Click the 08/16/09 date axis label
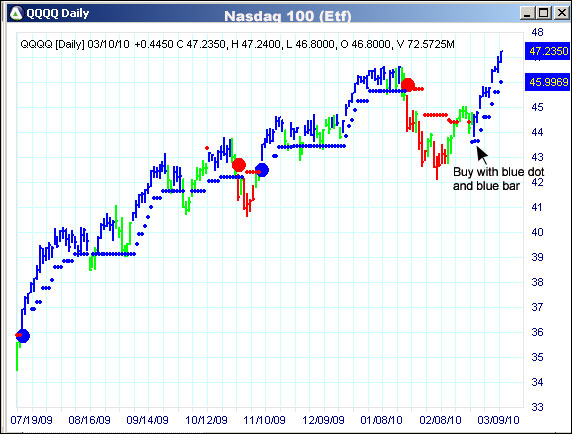This screenshot has height=434, width=572. click(x=89, y=420)
